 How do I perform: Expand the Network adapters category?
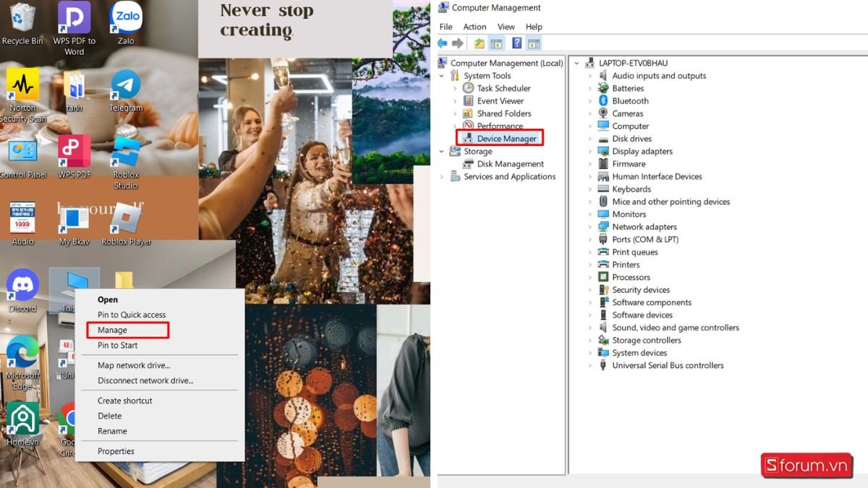[x=590, y=226]
